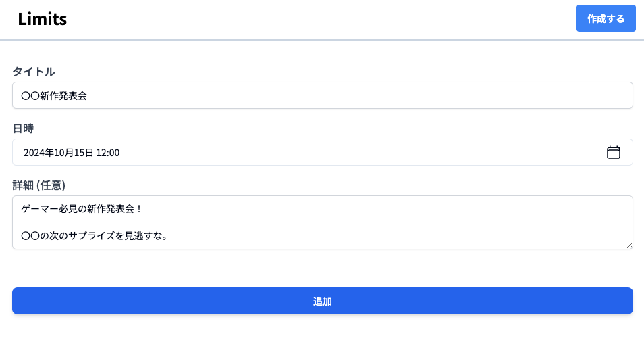Click the 詳細 (任意) field label
The image size is (644, 338).
click(38, 185)
